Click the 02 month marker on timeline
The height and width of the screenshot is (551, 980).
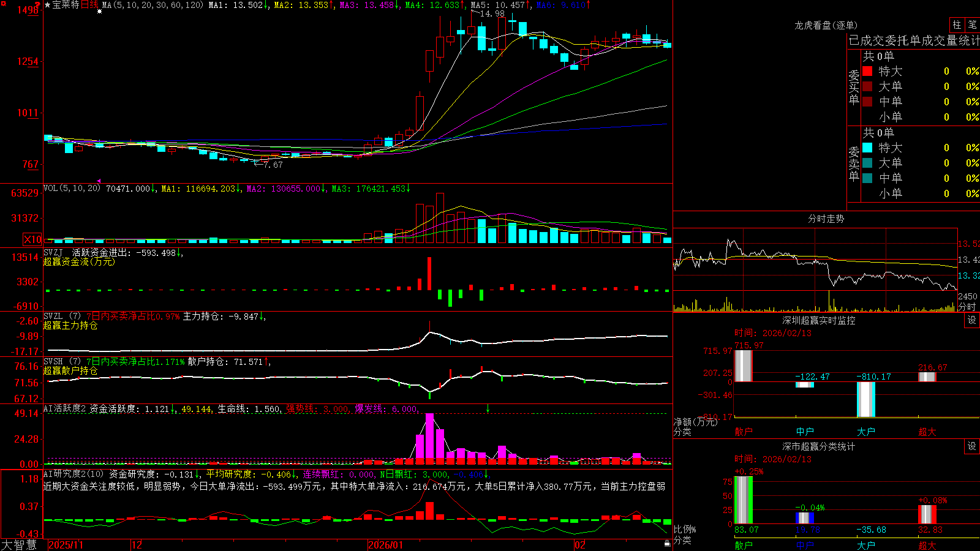tap(579, 545)
